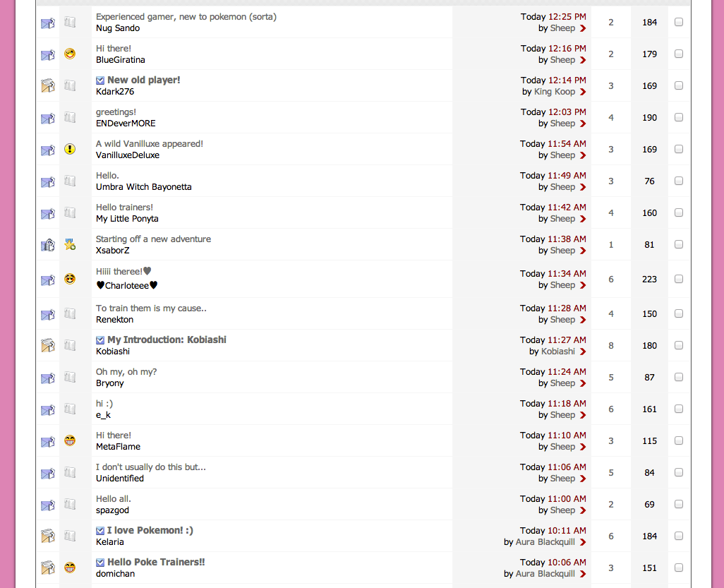724x588 pixels.
Task: Click the tick-box icon before 'New old player!'
Action: click(100, 80)
